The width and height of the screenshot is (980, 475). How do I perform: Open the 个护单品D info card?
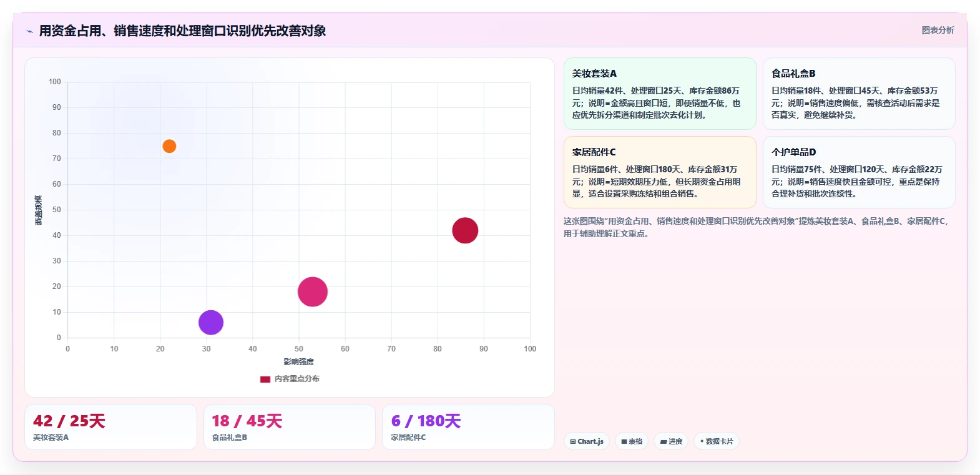point(859,172)
